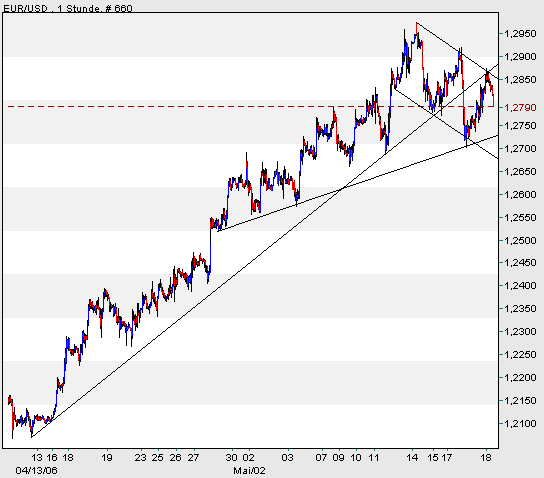Click the 07 date axis label

(321, 458)
